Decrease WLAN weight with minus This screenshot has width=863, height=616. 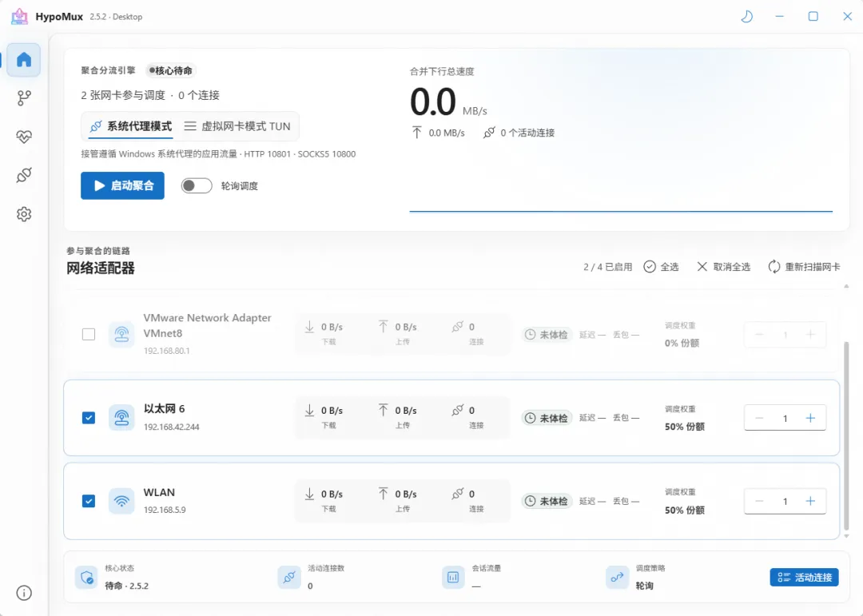point(759,501)
